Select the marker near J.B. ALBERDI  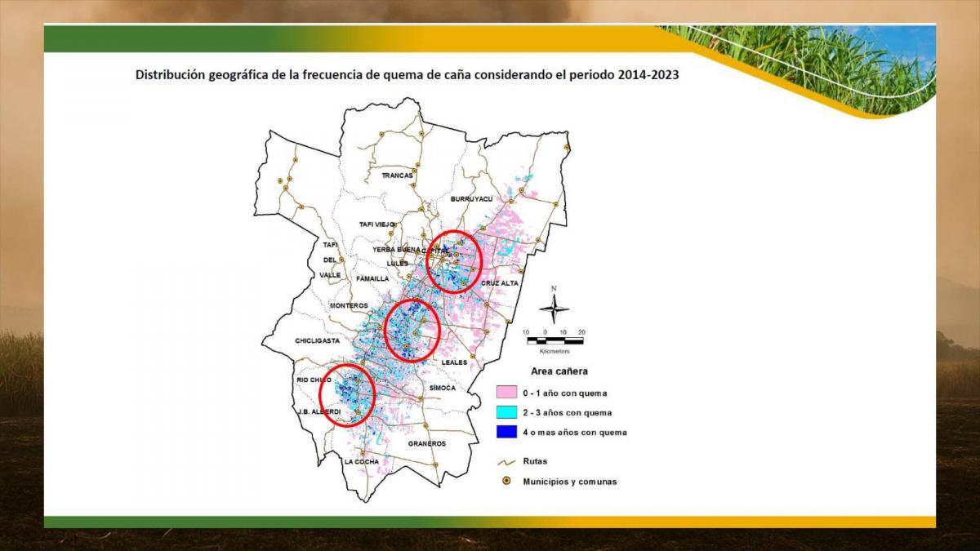(358, 412)
